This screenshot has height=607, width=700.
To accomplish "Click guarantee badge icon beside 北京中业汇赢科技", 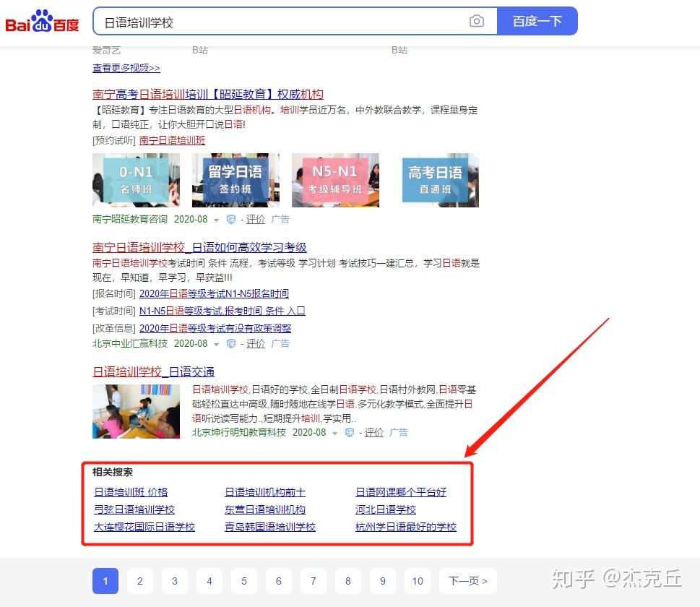I will [x=231, y=343].
